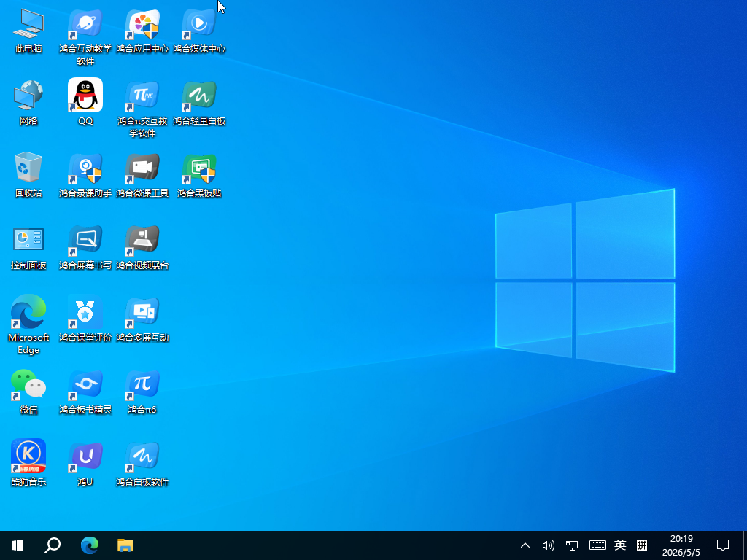
Task: Open network status in system tray
Action: coord(572,545)
